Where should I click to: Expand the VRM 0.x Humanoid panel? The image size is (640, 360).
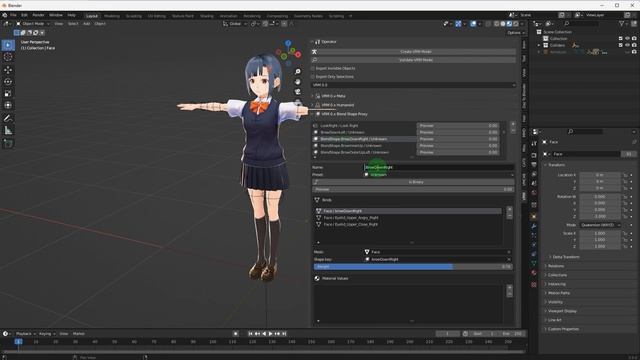[337, 105]
